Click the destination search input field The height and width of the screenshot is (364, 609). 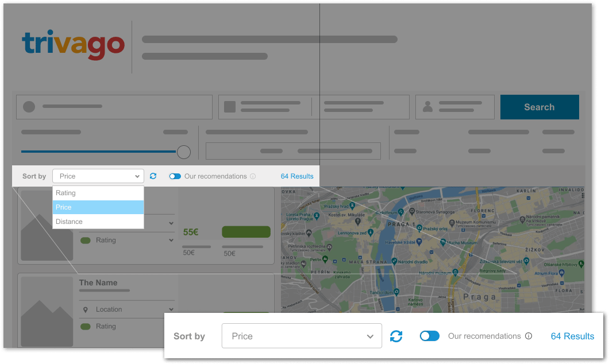[114, 107]
